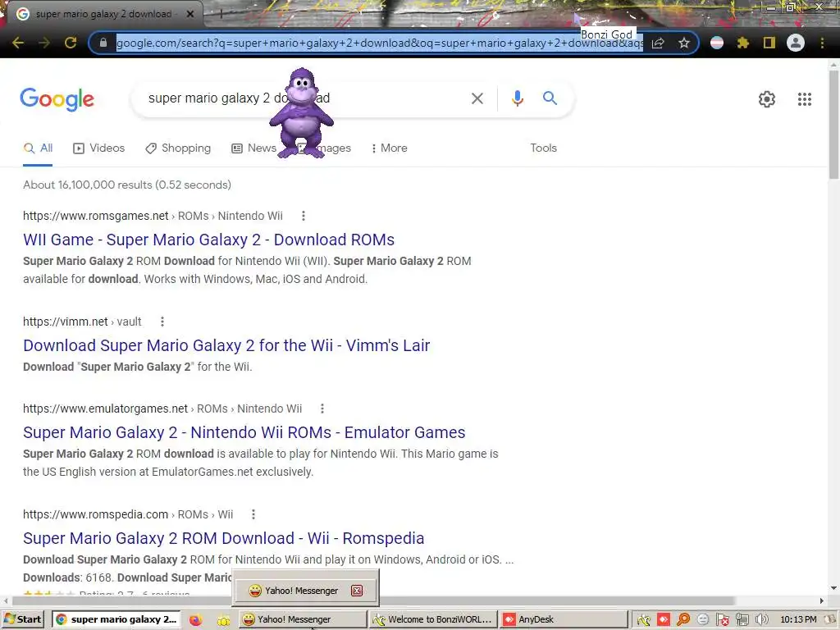
Task: Click the romspedia.com breadcrumb URL
Action: 128,514
